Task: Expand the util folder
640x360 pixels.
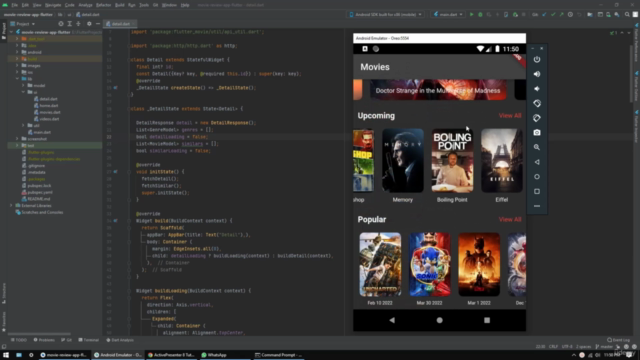Action: (x=23, y=125)
